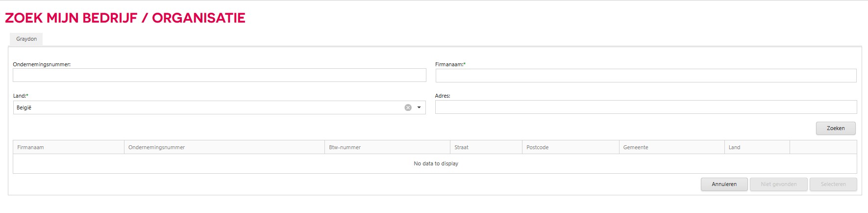This screenshot has height=213, width=868.
Task: Click into the Firmanaam text field
Action: pyautogui.click(x=646, y=76)
